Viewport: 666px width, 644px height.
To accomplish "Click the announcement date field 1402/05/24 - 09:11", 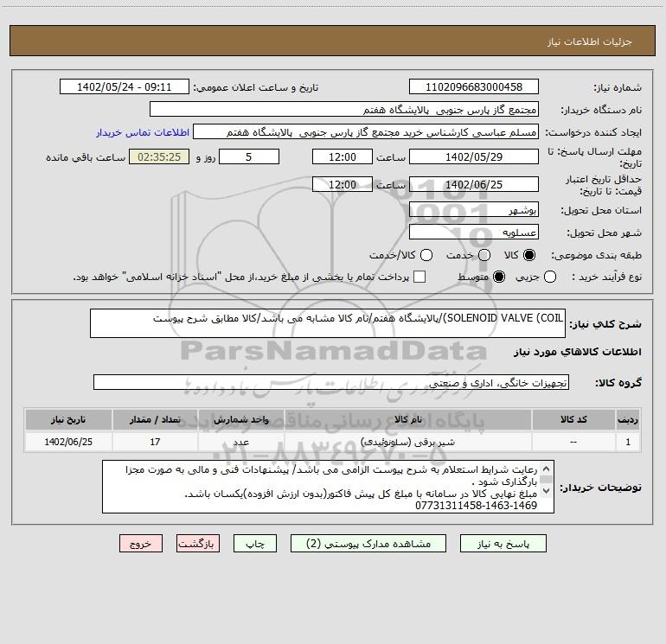I will [124, 86].
